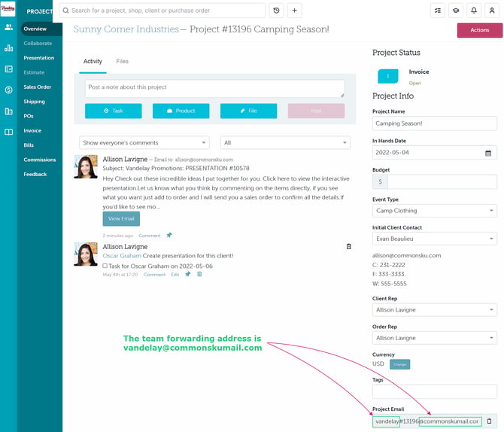Screen dimensions: 504x432
Task: Open recent history clock icon
Action: (276, 11)
